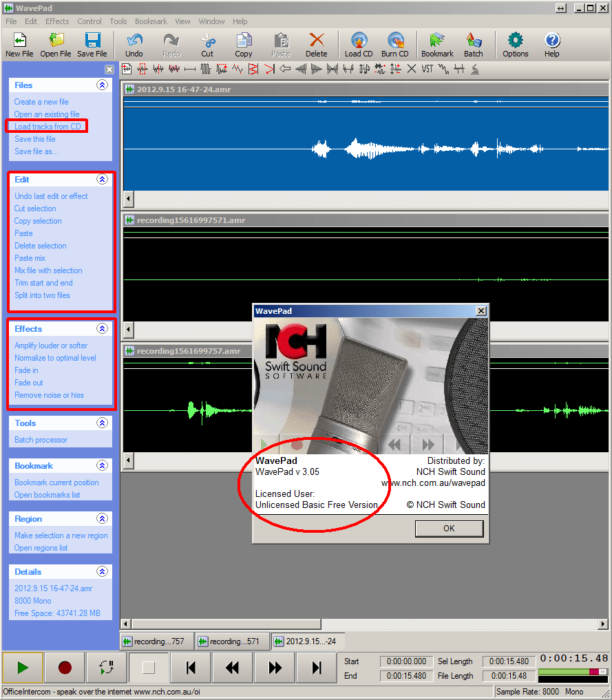Click 'Create a new file' link
Screen dimensions: 612x700
point(41,102)
